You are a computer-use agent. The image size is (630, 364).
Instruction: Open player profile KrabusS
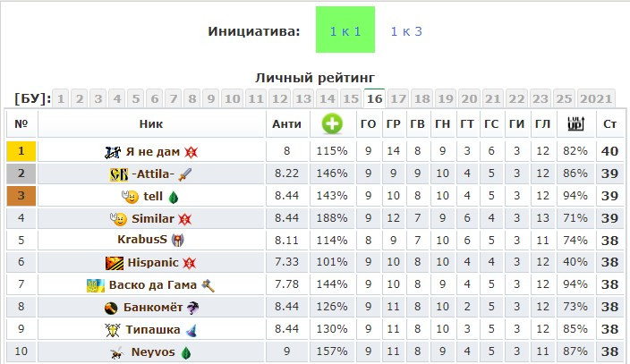[x=141, y=240]
